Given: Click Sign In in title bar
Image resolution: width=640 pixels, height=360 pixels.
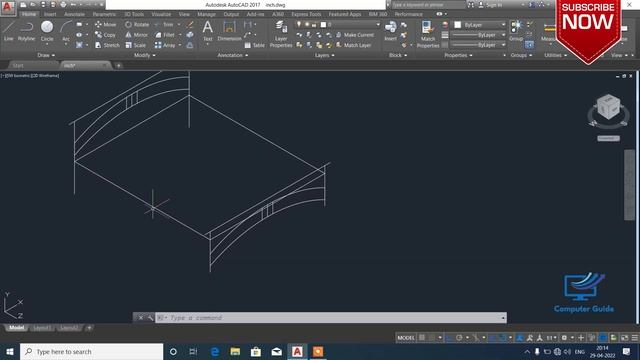Looking at the screenshot, I should click(490, 5).
